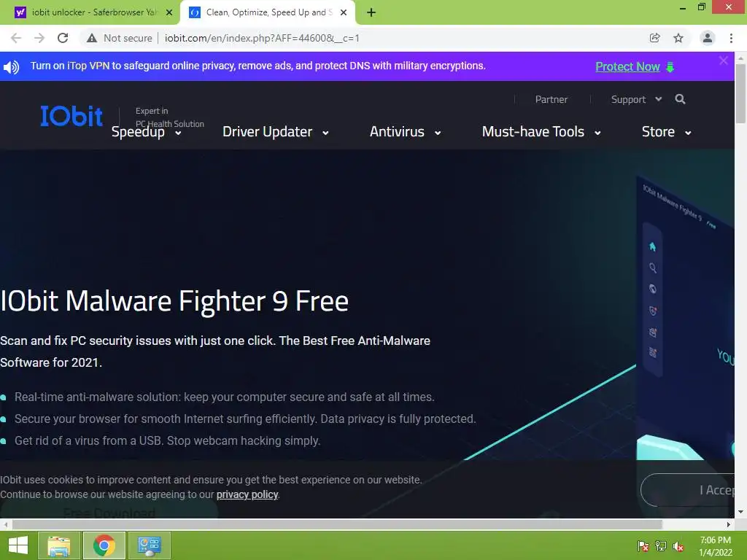Open the Chrome profile avatar
747x560 pixels.
[x=708, y=38]
